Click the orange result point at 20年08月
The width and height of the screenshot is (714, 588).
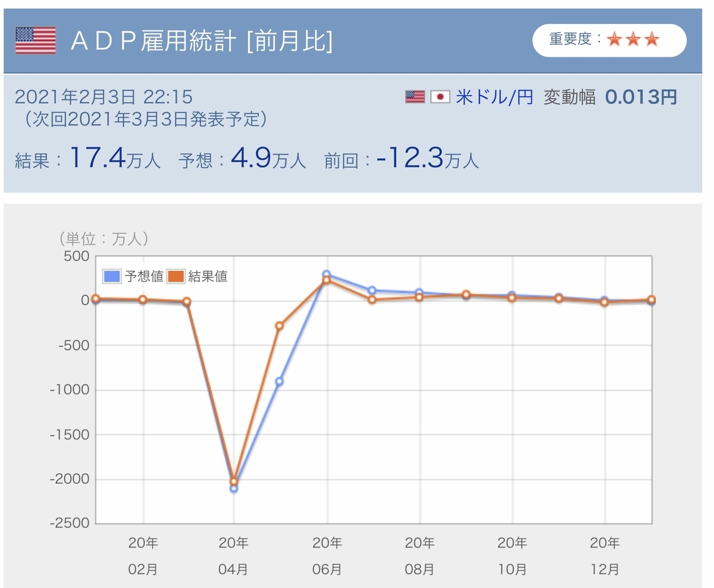419,297
